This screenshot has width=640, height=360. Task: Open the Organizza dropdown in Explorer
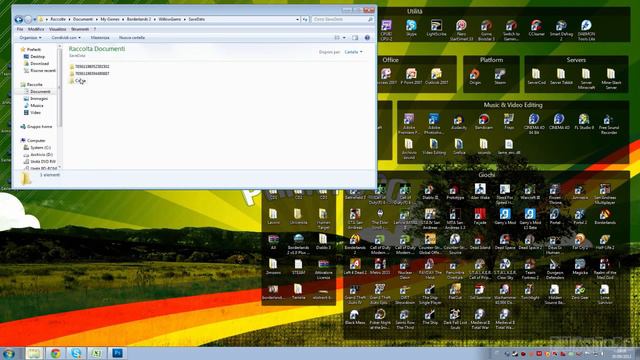point(30,38)
